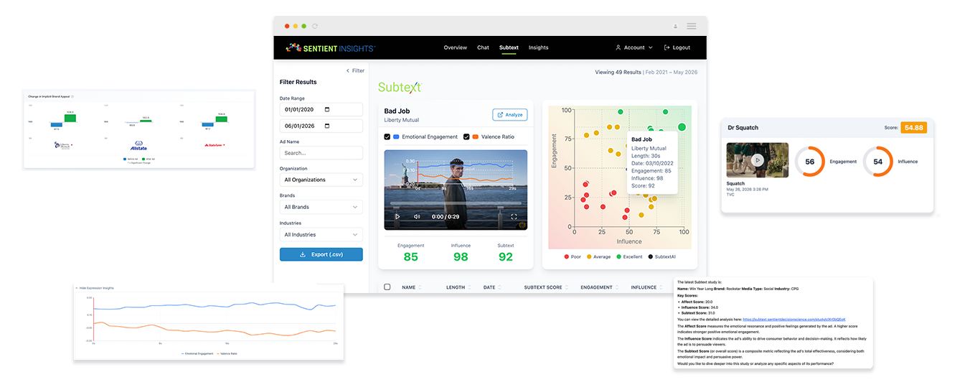Click the Account user icon

[618, 47]
